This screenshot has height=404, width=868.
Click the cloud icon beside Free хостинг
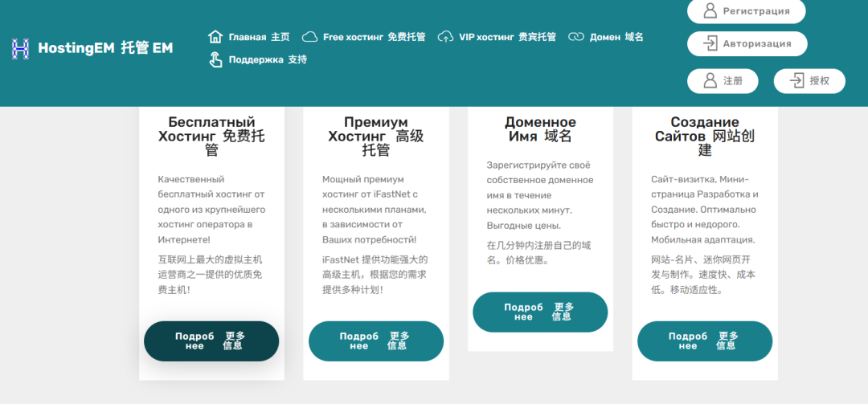coord(310,37)
